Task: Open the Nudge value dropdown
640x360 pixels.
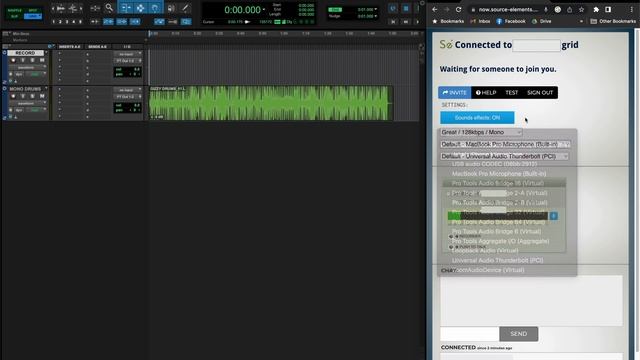Action: click(376, 16)
